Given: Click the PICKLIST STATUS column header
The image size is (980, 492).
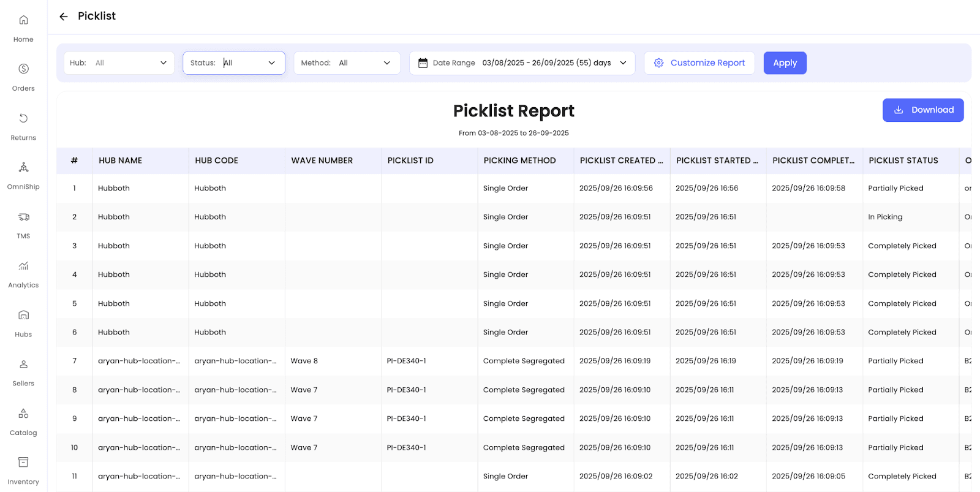Looking at the screenshot, I should [903, 161].
